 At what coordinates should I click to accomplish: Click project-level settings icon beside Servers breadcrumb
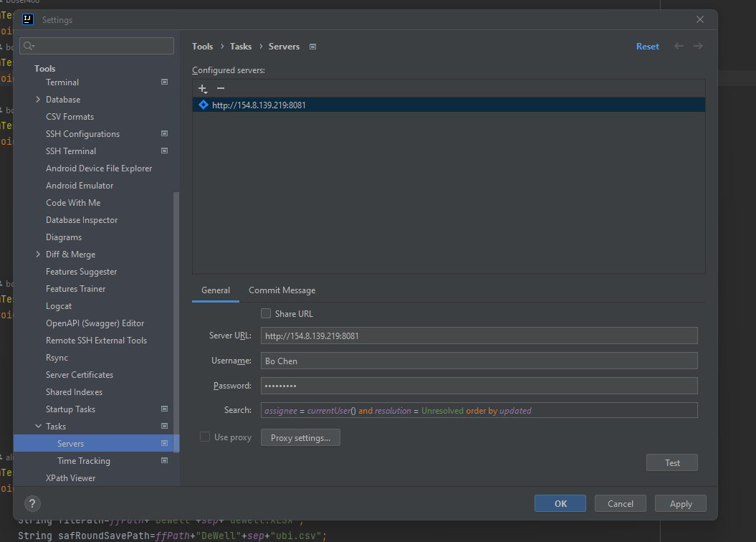pos(313,47)
